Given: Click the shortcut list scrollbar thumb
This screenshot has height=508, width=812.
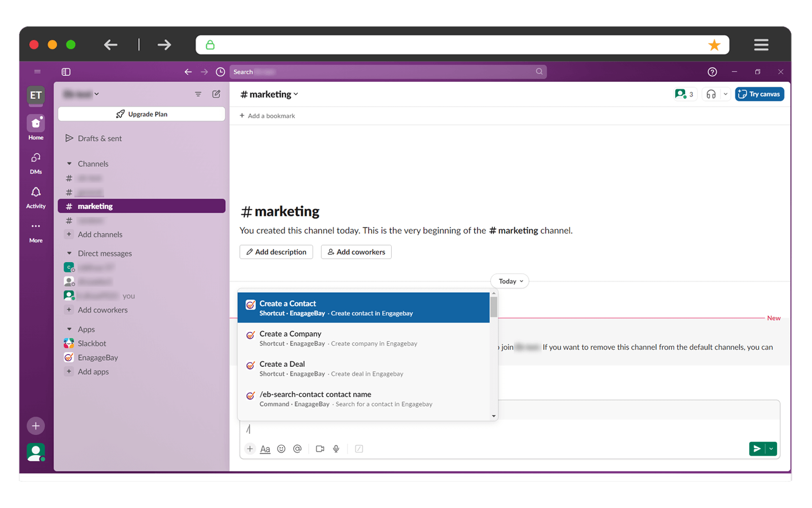Looking at the screenshot, I should pyautogui.click(x=494, y=307).
